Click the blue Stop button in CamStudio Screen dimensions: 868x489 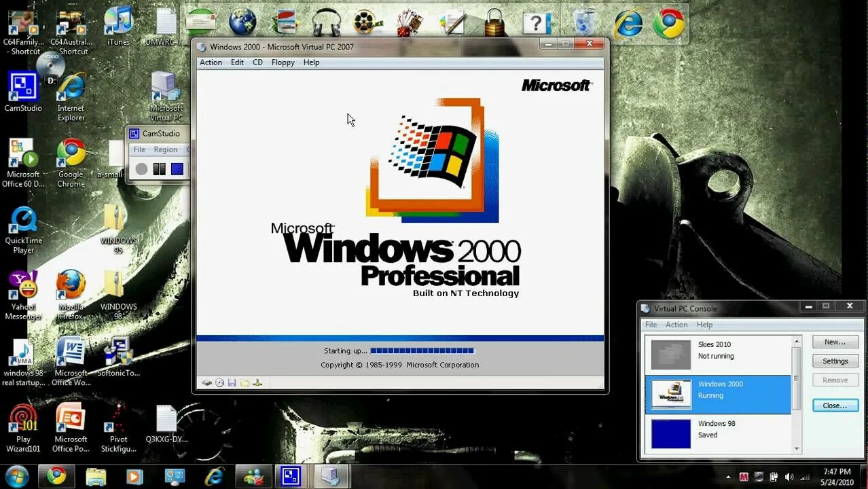pyautogui.click(x=177, y=168)
